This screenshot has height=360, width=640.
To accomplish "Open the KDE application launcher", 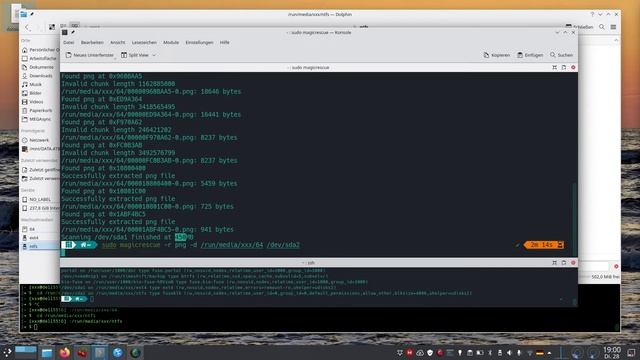I will coord(7,353).
